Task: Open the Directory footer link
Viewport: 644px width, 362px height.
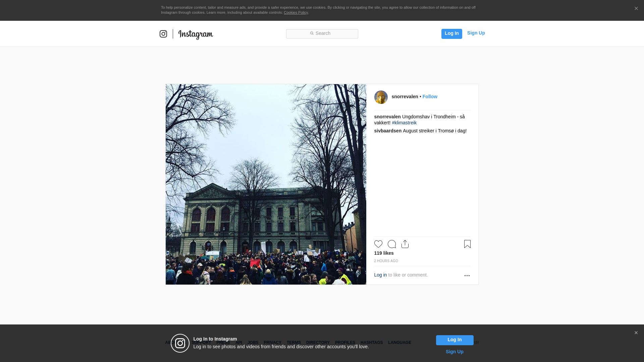Action: pyautogui.click(x=318, y=343)
